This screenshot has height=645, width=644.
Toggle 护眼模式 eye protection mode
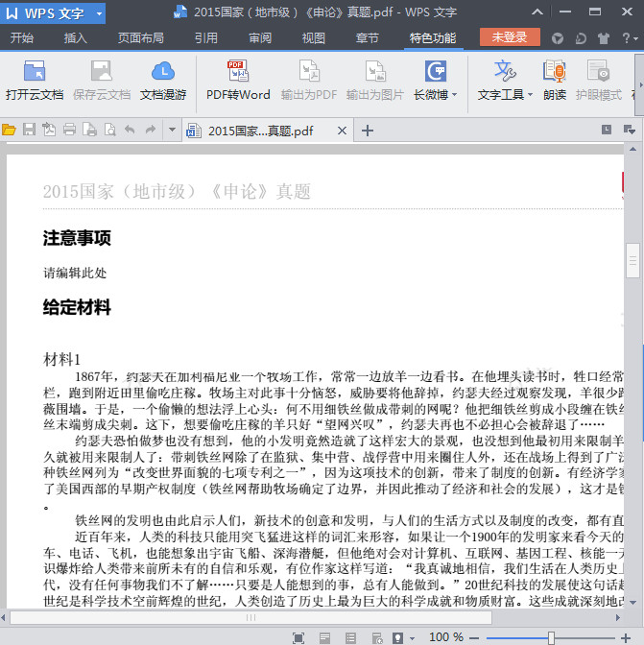tap(599, 81)
